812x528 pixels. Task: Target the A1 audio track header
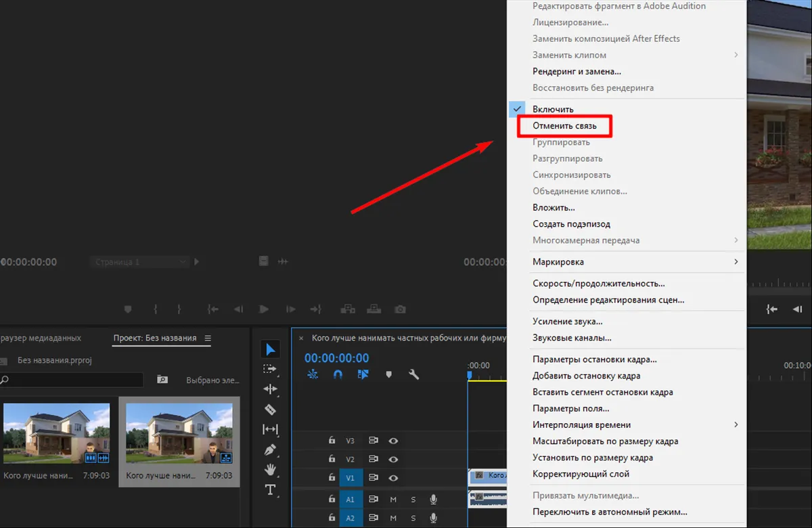[x=351, y=500]
